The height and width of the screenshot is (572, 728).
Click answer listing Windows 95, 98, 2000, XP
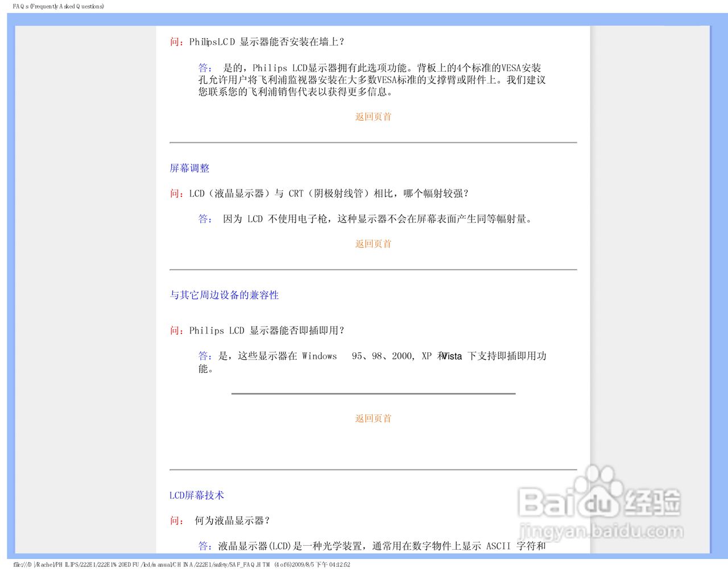click(x=373, y=362)
